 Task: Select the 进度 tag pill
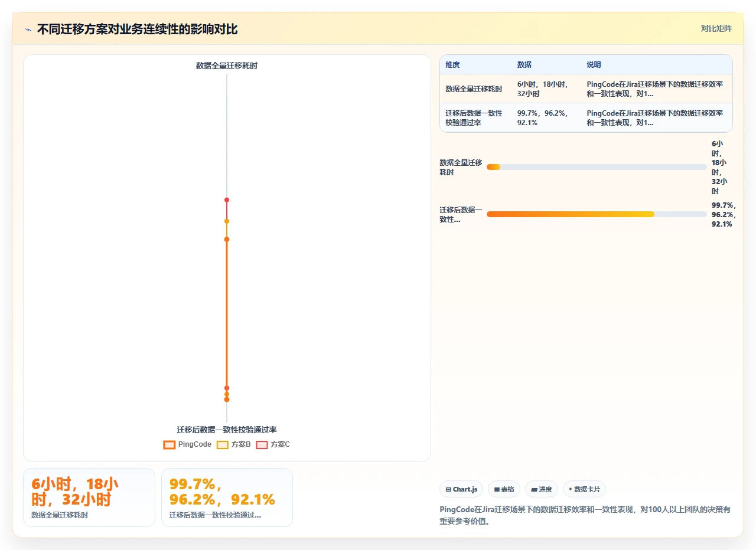(x=541, y=489)
